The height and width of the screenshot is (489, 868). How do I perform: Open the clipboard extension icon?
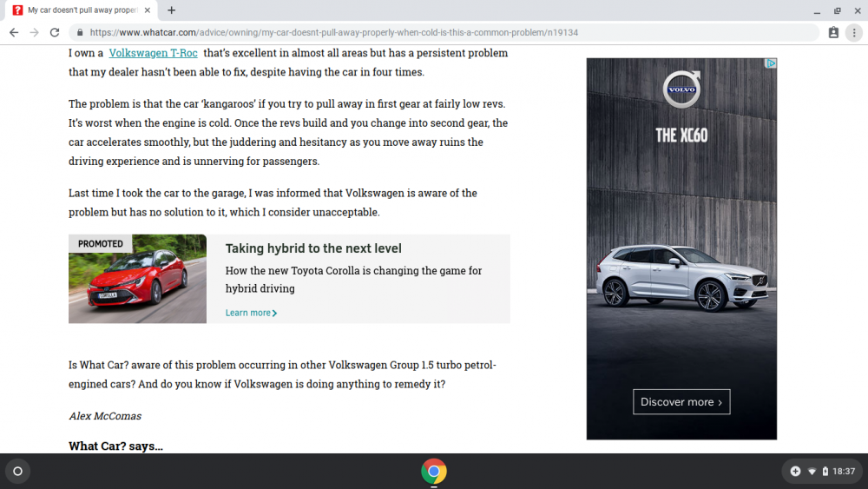tap(833, 33)
